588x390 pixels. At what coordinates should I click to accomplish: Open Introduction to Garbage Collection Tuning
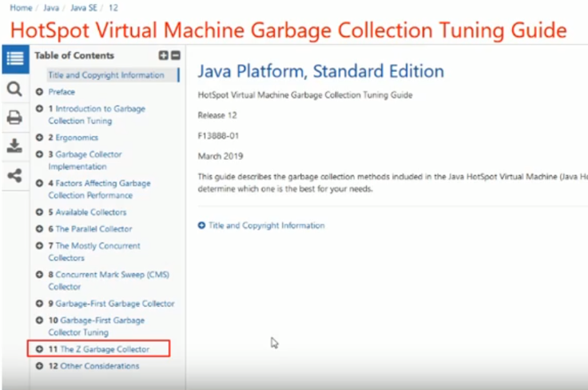click(x=97, y=115)
